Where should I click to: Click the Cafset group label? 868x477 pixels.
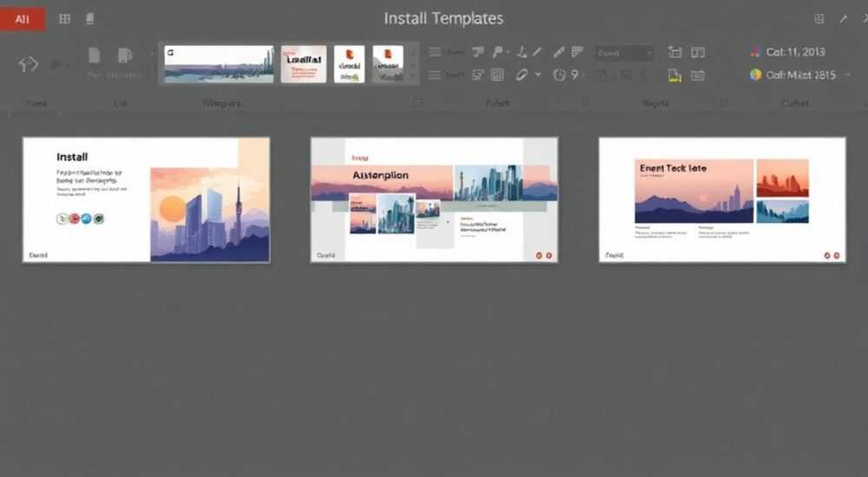[x=795, y=103]
